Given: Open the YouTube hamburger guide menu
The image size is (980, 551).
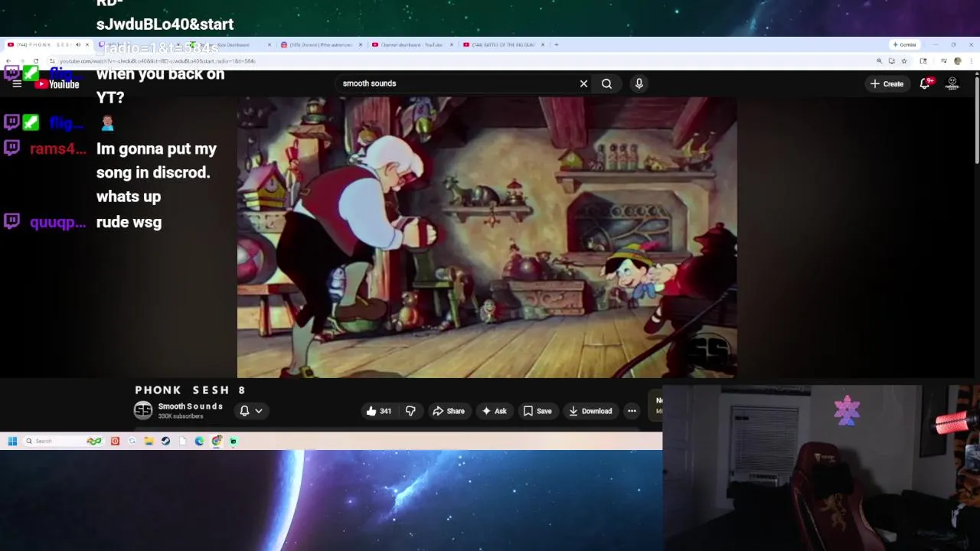Looking at the screenshot, I should (x=17, y=84).
